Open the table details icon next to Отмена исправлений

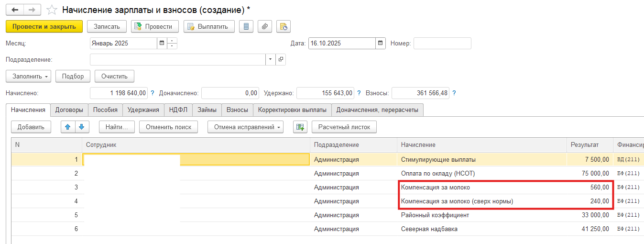[x=300, y=127]
